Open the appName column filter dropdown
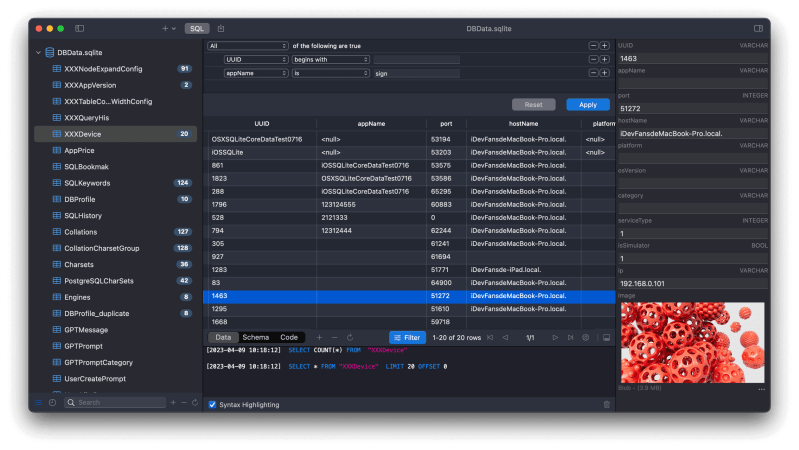This screenshot has width=799, height=450. click(x=256, y=73)
